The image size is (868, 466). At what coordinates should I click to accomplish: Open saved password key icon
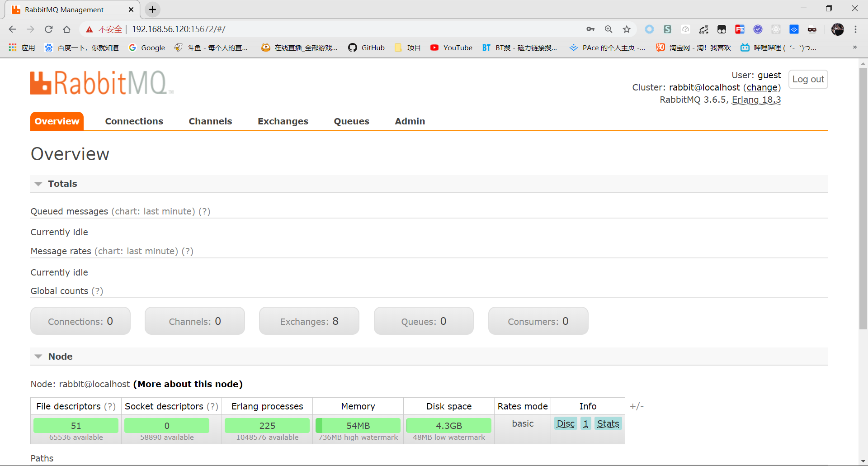pyautogui.click(x=590, y=29)
